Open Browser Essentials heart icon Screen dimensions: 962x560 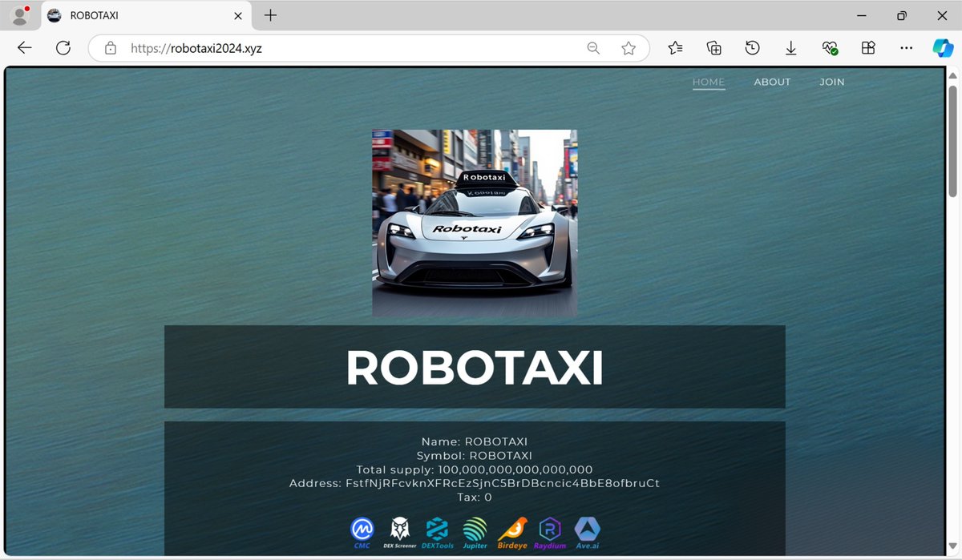click(829, 48)
